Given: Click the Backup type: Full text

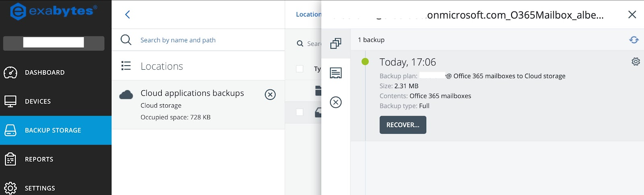Looking at the screenshot, I should coord(405,106).
